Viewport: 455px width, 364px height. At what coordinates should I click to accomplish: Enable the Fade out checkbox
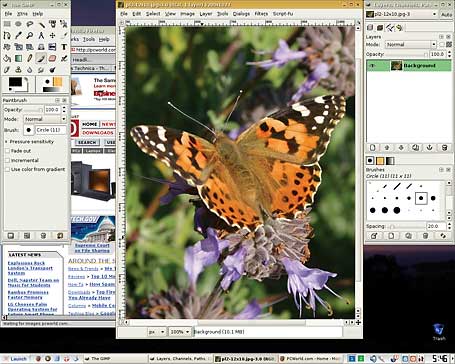point(7,151)
